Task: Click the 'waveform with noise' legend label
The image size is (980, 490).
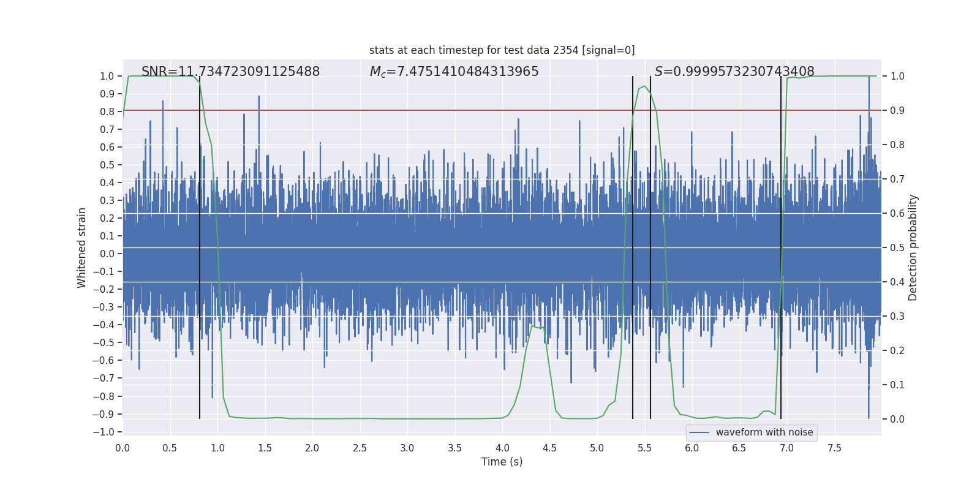Action: 764,432
